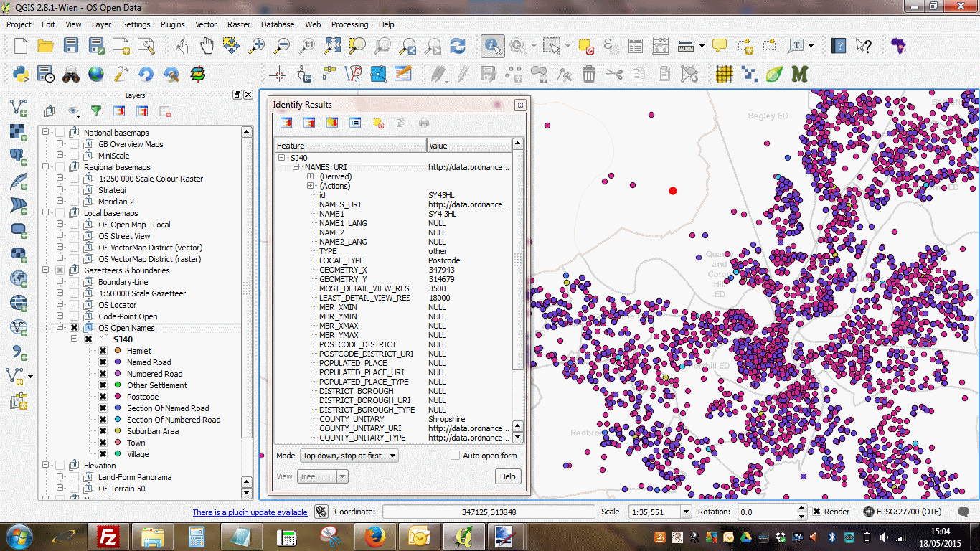Open the Help contents book icon
This screenshot has height=551, width=980.
838,46
